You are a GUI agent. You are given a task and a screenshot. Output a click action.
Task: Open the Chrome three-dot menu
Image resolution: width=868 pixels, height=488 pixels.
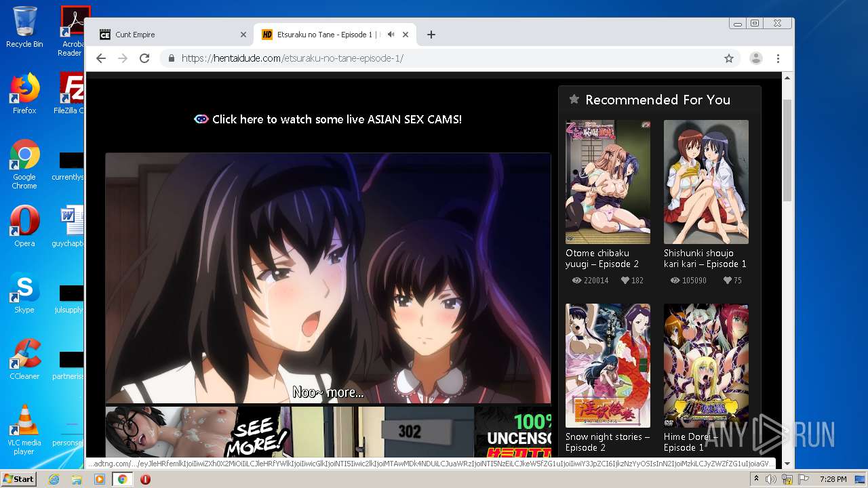coord(778,58)
